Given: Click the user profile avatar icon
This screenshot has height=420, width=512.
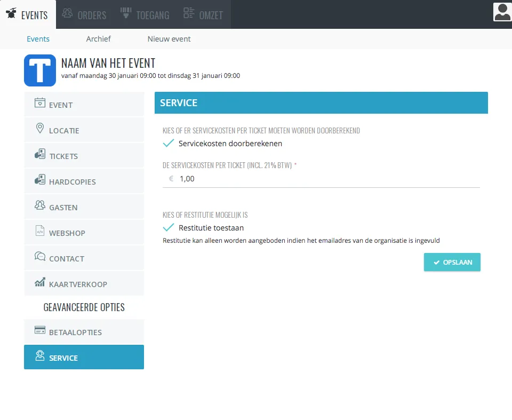Looking at the screenshot, I should (x=502, y=12).
